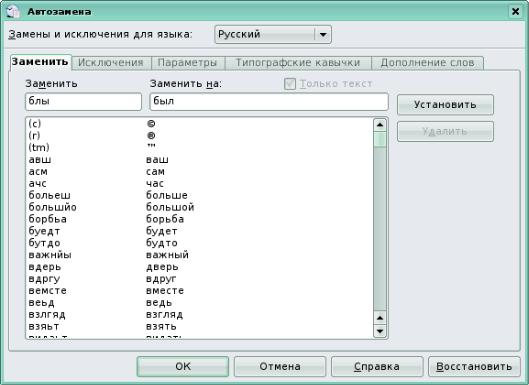Image resolution: width=529 pixels, height=385 pixels.
Task: Close the Автозамена dialog with X
Action: pyautogui.click(x=515, y=11)
